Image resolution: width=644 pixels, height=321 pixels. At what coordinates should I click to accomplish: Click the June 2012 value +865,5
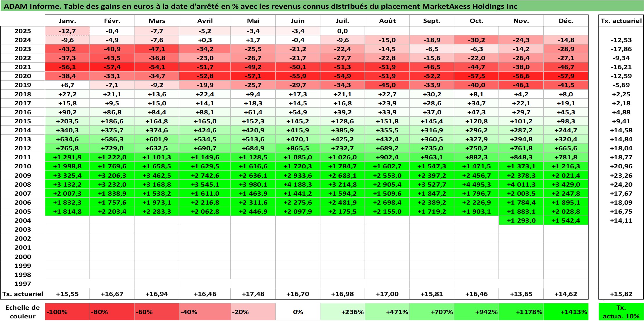coord(298,148)
